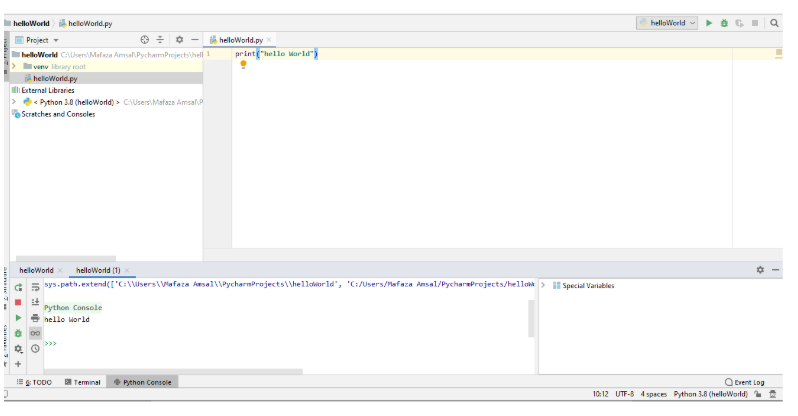
Task: Click at the >>> console input prompt
Action: coord(50,343)
